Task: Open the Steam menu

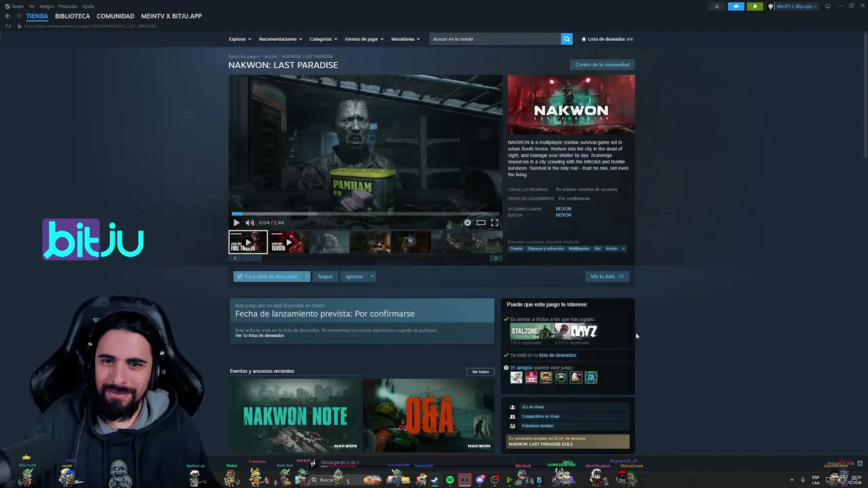Action: (x=18, y=6)
